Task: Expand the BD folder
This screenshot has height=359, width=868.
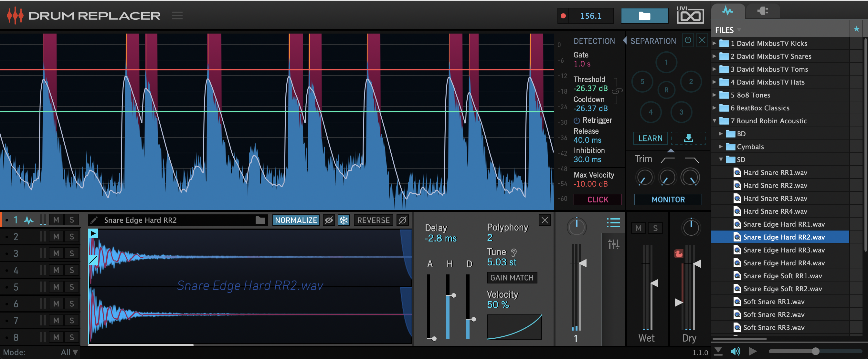Action: (x=720, y=134)
